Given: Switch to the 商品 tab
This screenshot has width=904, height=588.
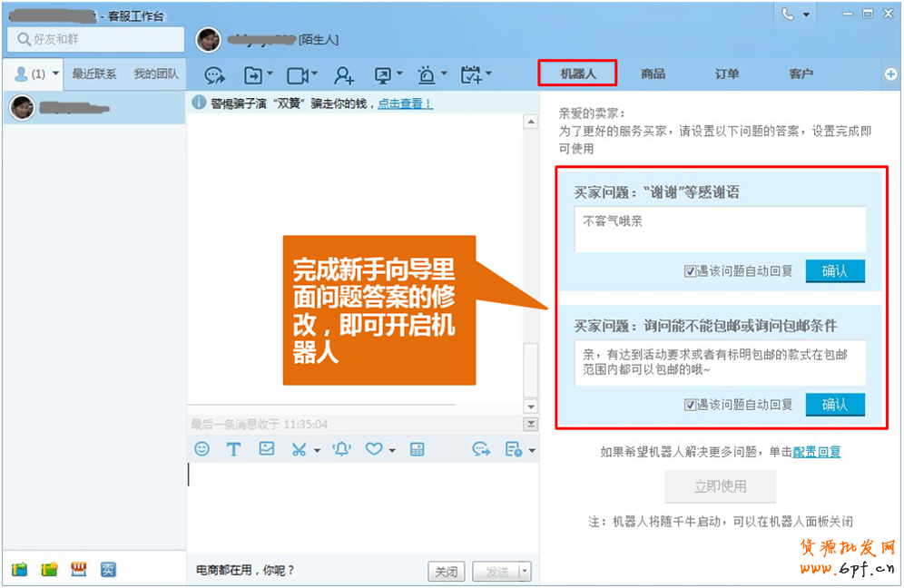Looking at the screenshot, I should click(653, 73).
